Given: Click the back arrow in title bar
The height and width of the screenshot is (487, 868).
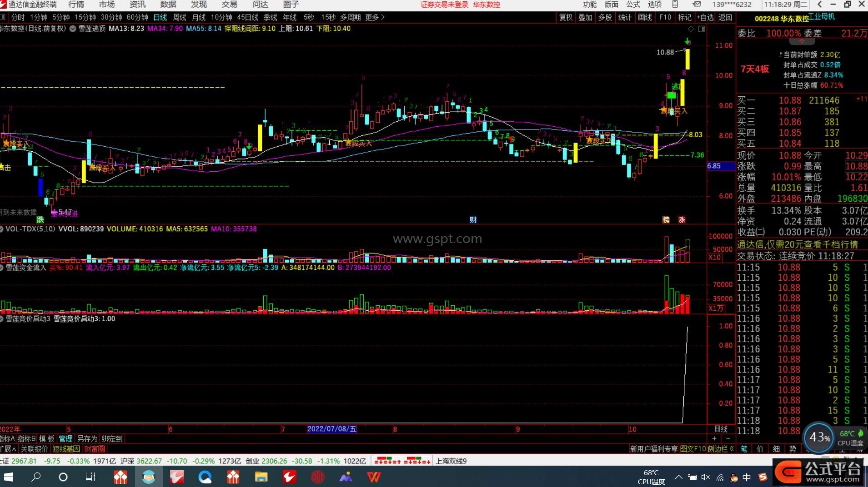Looking at the screenshot, I should point(819,5).
